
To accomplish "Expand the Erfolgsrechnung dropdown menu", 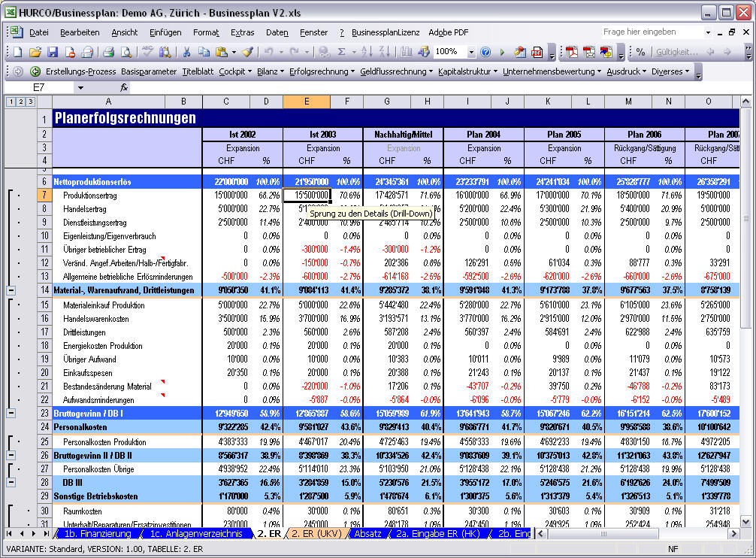I will 322,71.
